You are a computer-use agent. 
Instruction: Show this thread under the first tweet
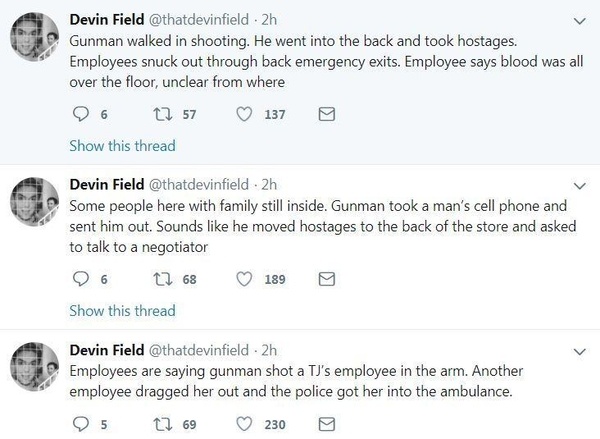click(x=122, y=146)
